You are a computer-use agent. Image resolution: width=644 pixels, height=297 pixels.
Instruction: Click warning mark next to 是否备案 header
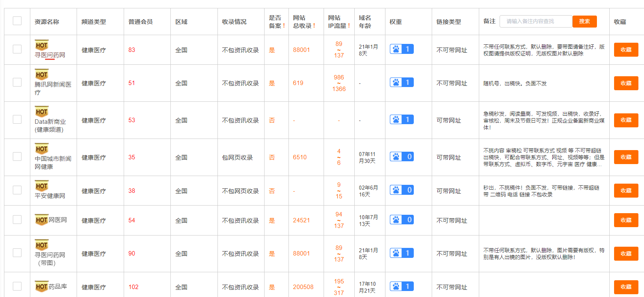pyautogui.click(x=284, y=26)
